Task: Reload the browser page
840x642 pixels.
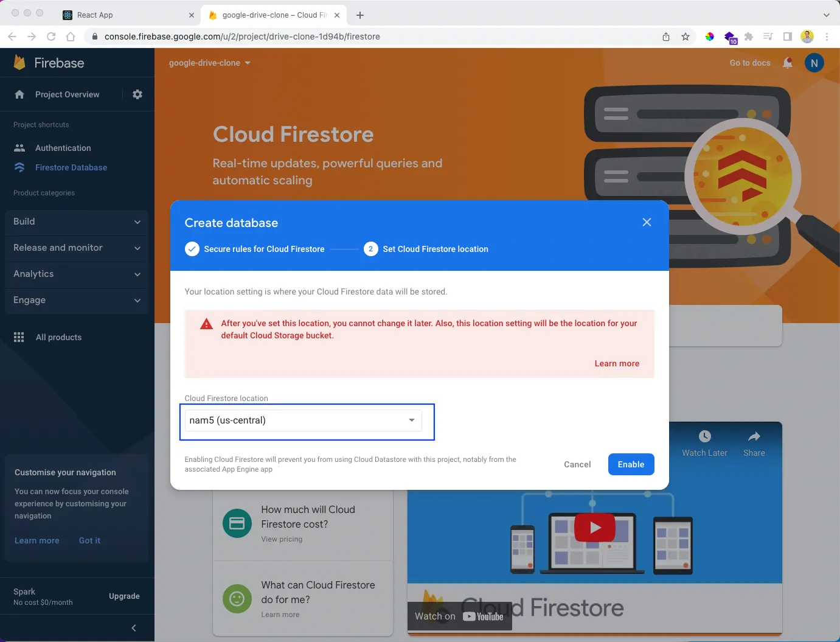Action: coord(51,37)
